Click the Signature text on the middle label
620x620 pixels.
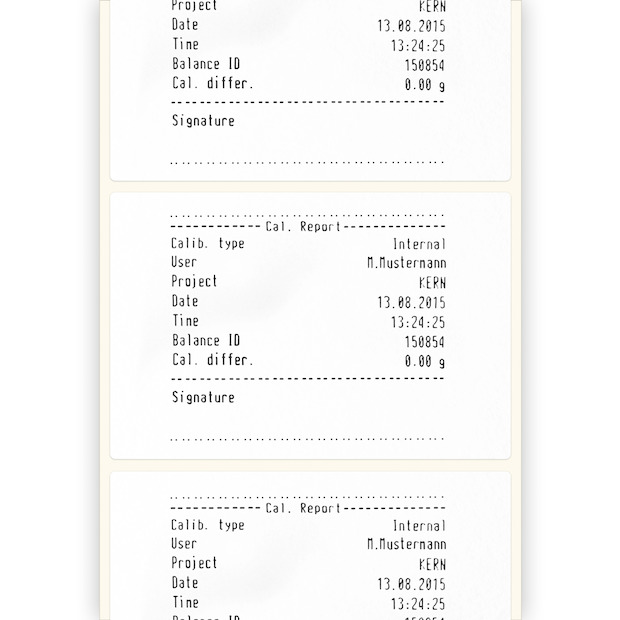click(203, 397)
